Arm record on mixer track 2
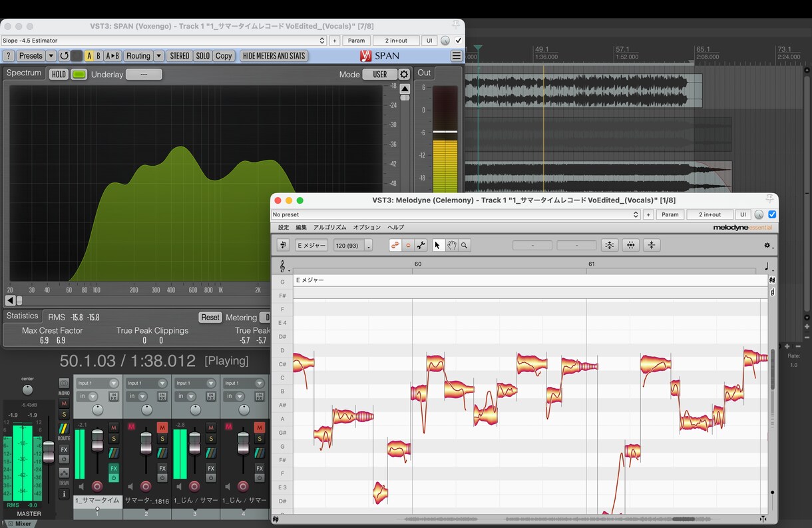 pos(146,487)
